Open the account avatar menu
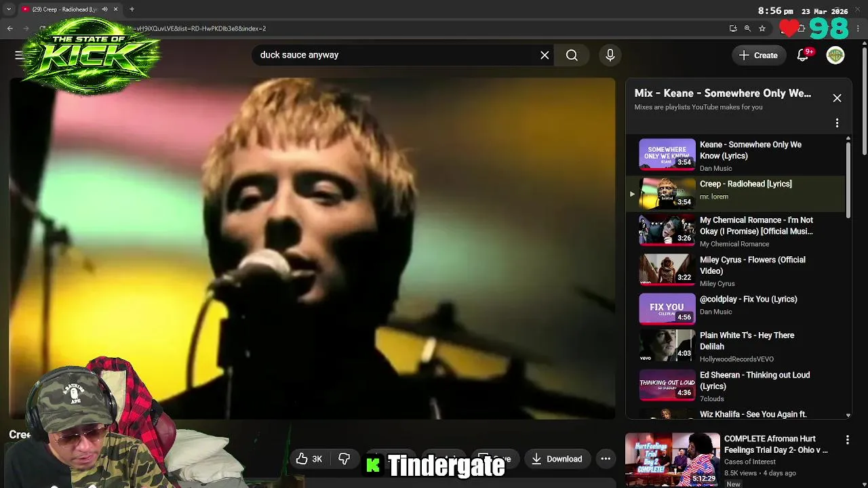This screenshot has height=488, width=868. pos(835,55)
